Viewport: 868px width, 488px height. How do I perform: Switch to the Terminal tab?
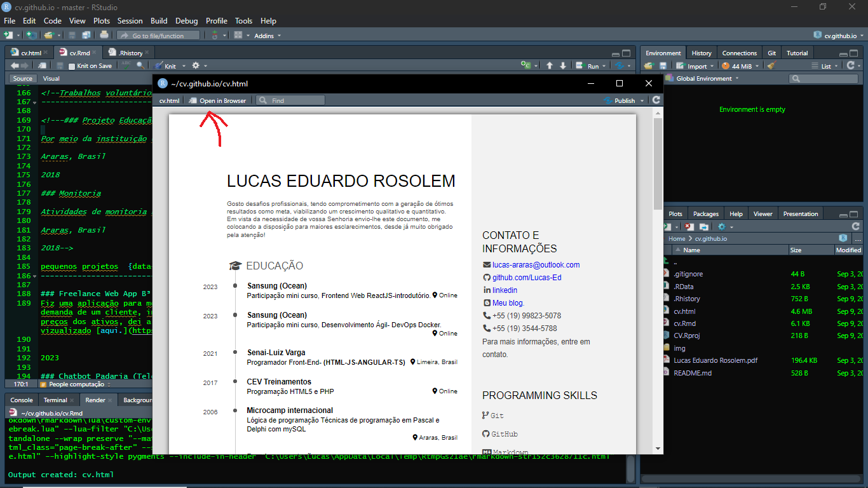click(x=55, y=400)
